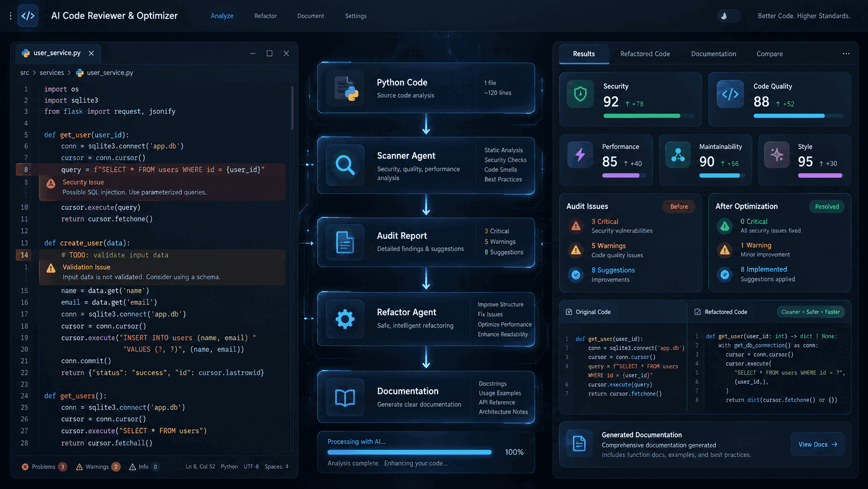Go to the Document tab
The width and height of the screenshot is (868, 489).
310,16
